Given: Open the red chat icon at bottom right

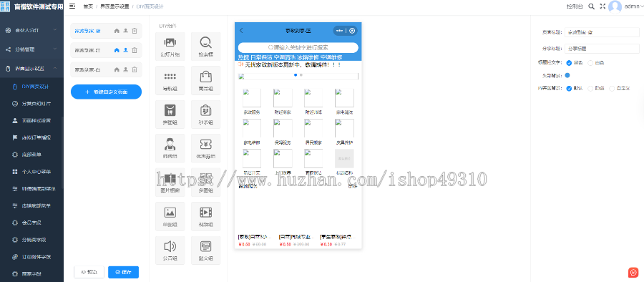Looking at the screenshot, I should [633, 272].
